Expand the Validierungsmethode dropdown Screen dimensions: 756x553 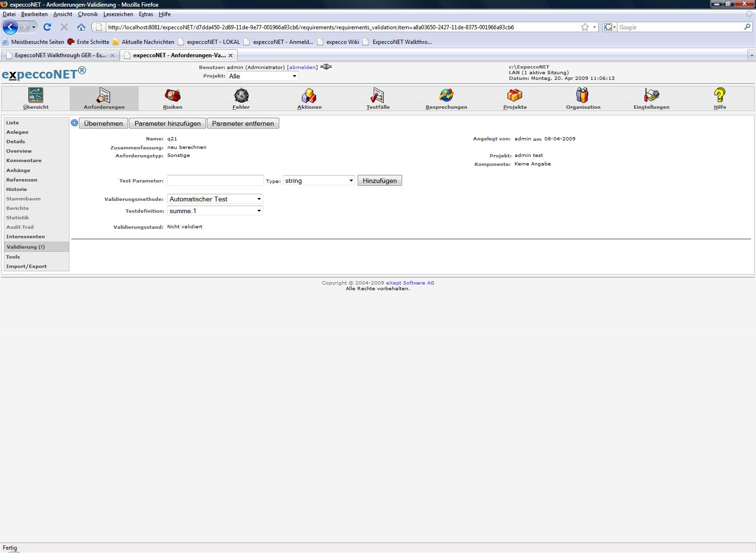(x=215, y=199)
